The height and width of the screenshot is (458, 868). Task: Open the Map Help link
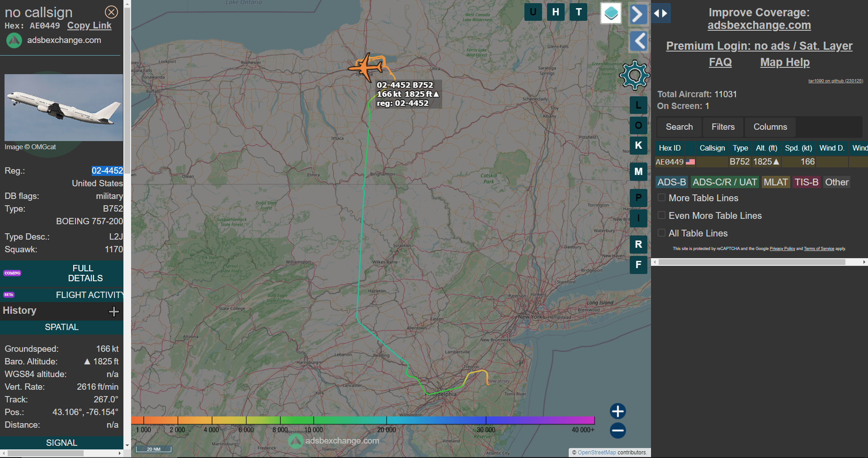point(785,62)
